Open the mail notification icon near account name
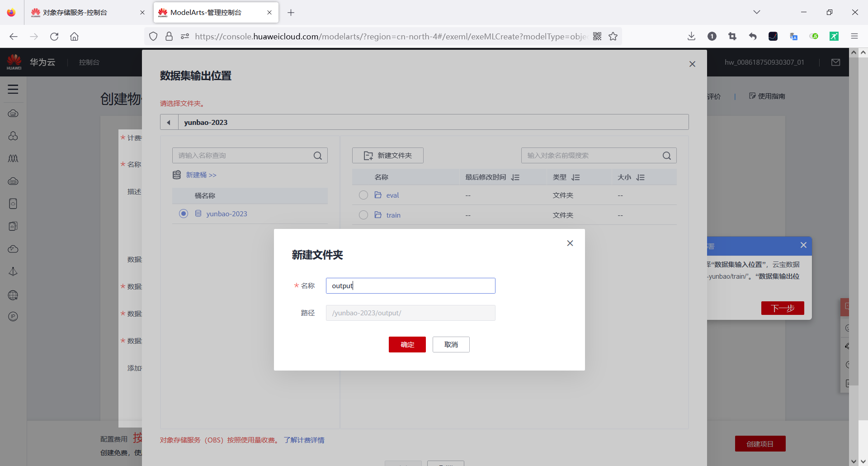Viewport: 868px width, 466px height. click(835, 62)
